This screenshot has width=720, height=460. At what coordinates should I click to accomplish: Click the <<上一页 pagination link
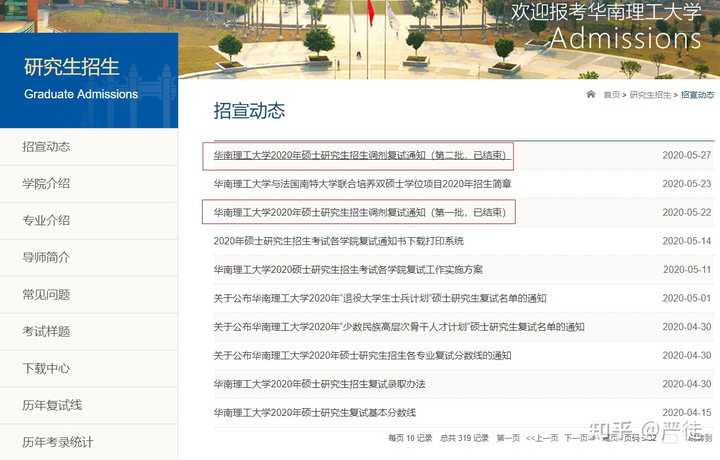tap(542, 438)
